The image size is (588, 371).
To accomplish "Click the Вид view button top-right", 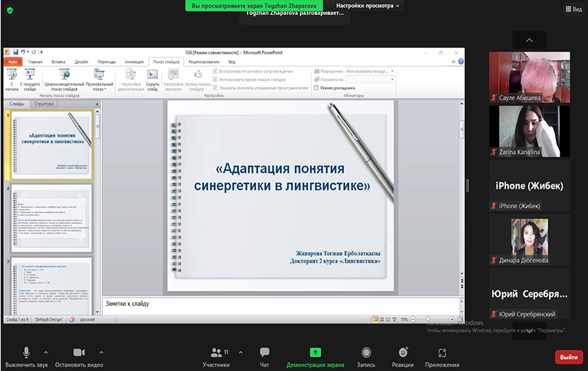I will (x=572, y=8).
